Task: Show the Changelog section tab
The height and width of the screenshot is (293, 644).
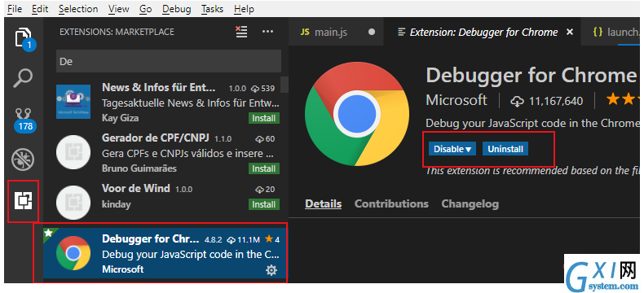Action: (x=470, y=203)
